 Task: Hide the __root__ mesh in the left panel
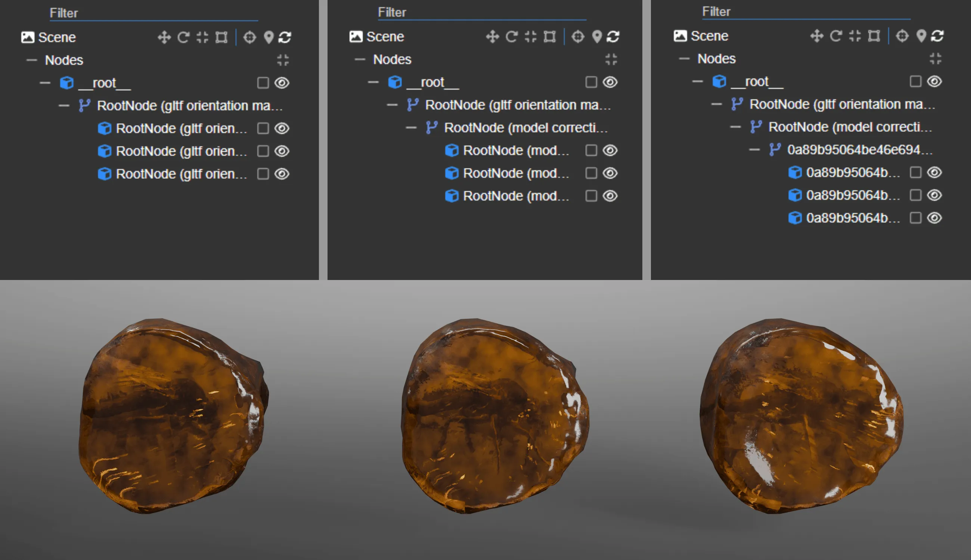click(282, 83)
